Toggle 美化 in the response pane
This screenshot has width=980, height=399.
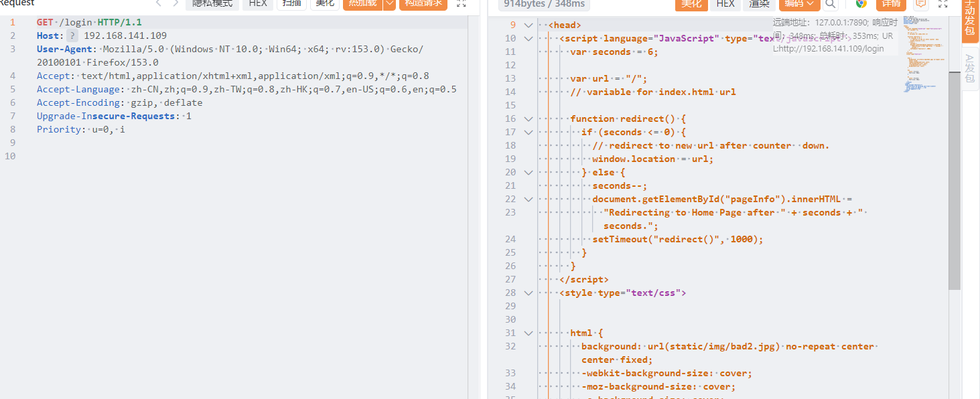pyautogui.click(x=691, y=3)
